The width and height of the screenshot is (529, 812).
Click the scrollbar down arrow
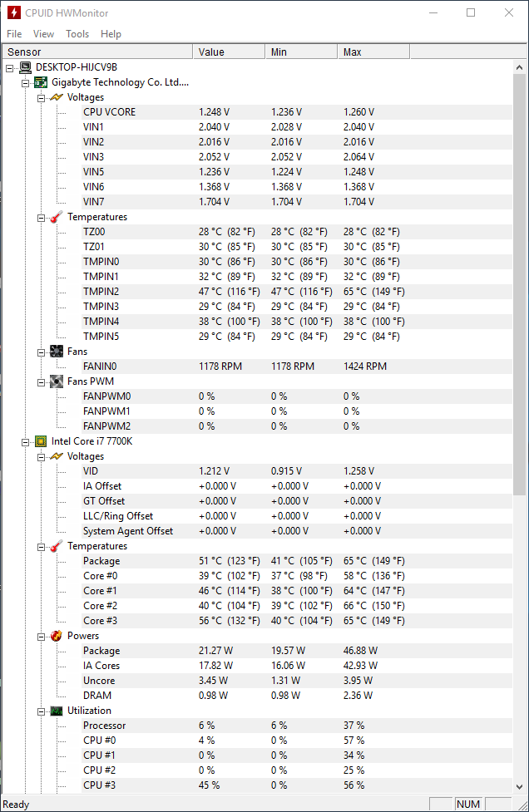pos(520,786)
